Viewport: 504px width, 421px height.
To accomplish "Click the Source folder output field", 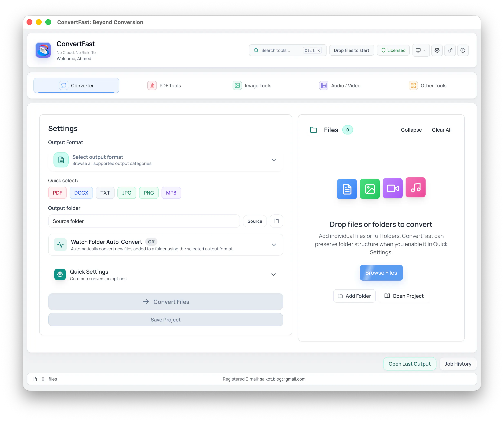I will tap(144, 221).
